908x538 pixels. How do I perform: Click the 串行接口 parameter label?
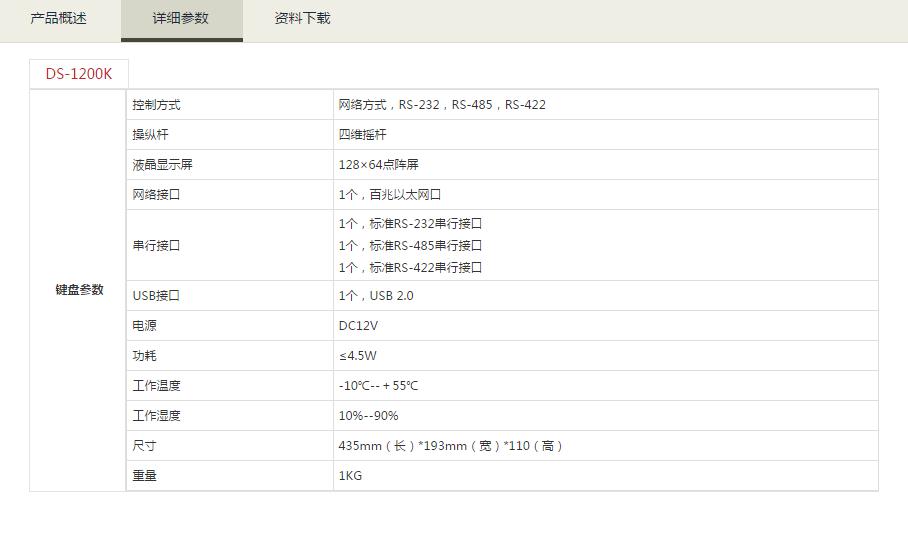157,245
